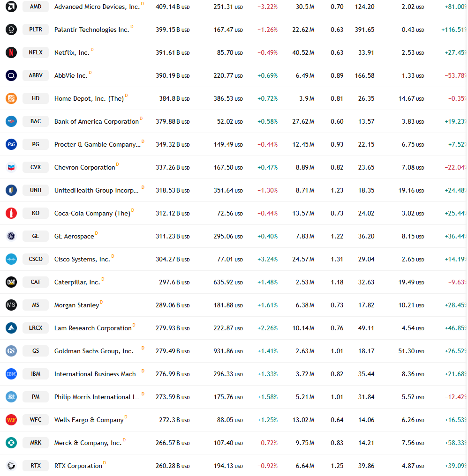The height and width of the screenshot is (476, 468).
Task: Click UnitedHealth EPS 19.16 USD
Action: tap(411, 190)
